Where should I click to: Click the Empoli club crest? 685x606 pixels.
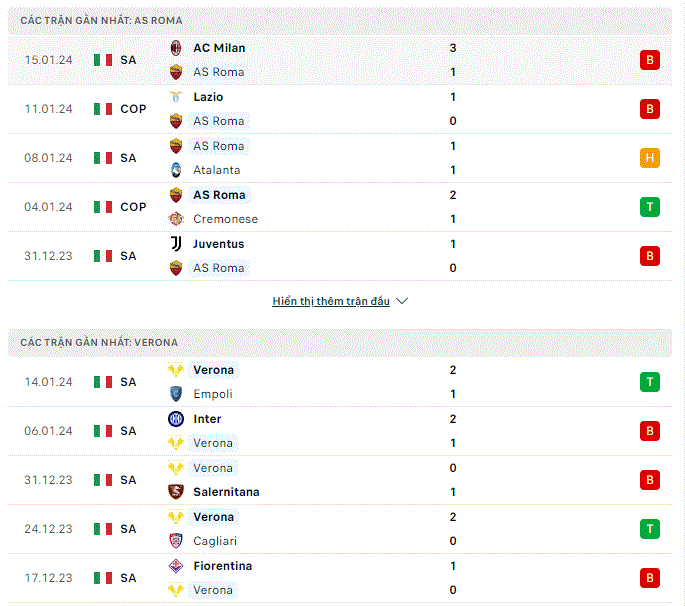tap(176, 394)
